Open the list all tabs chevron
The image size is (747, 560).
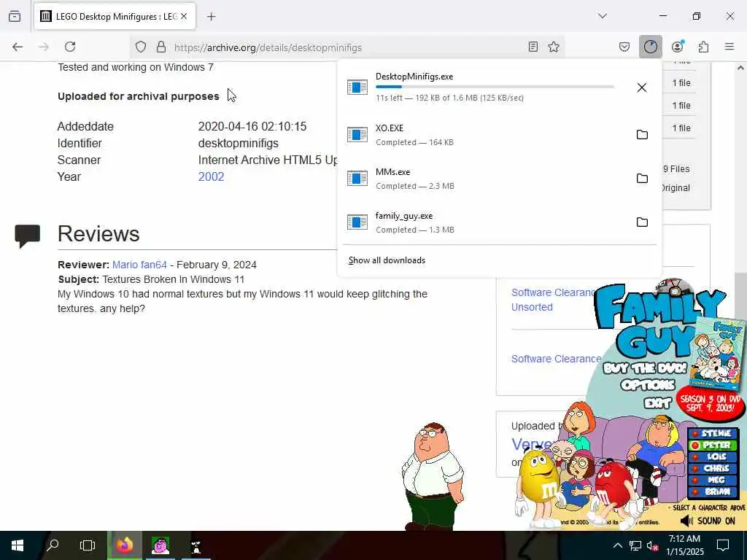(603, 16)
